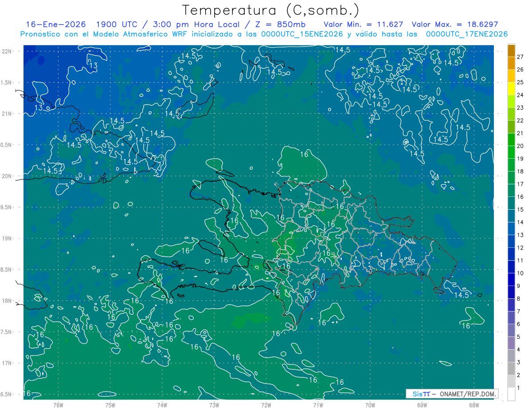Click the 'Temperatura (C,somb.)' chart title
The image size is (532, 411).
pos(271,10)
